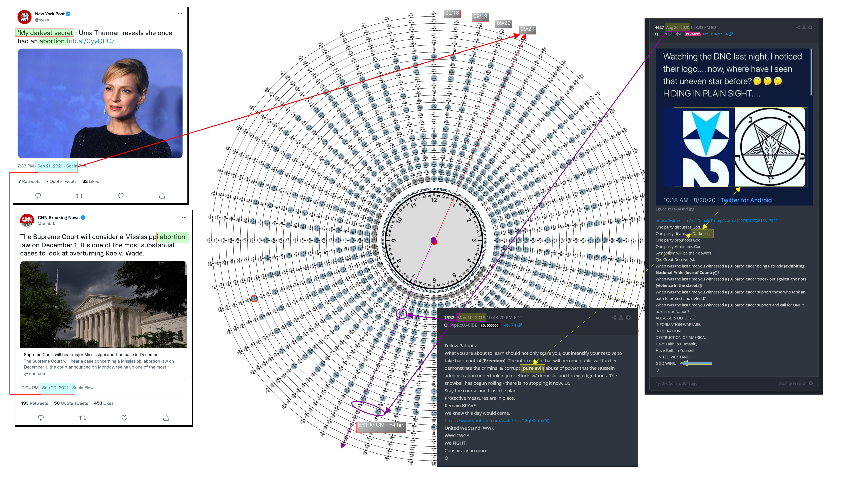868x477 pixels.
Task: Click the May 10, 2018 date on post 1332
Action: pyautogui.click(x=471, y=317)
